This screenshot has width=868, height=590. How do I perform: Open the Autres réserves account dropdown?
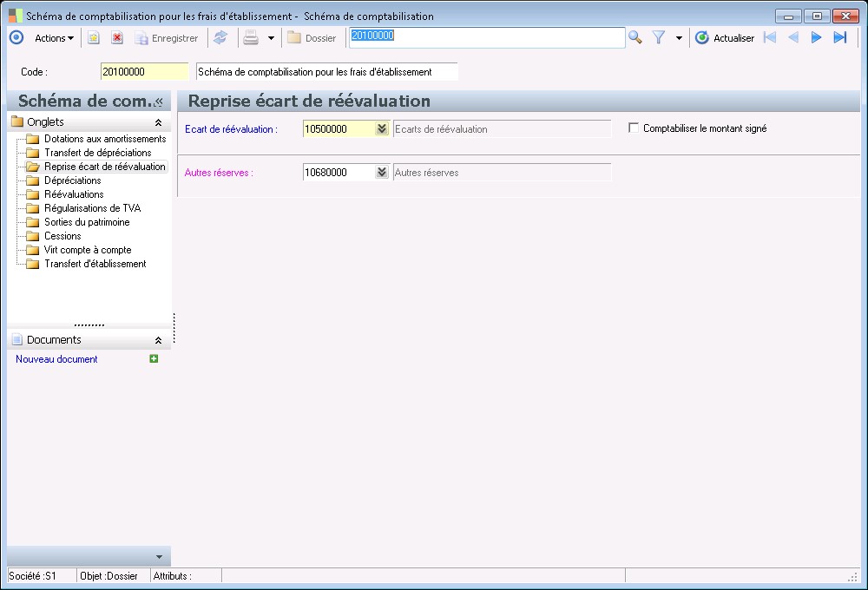(x=381, y=173)
